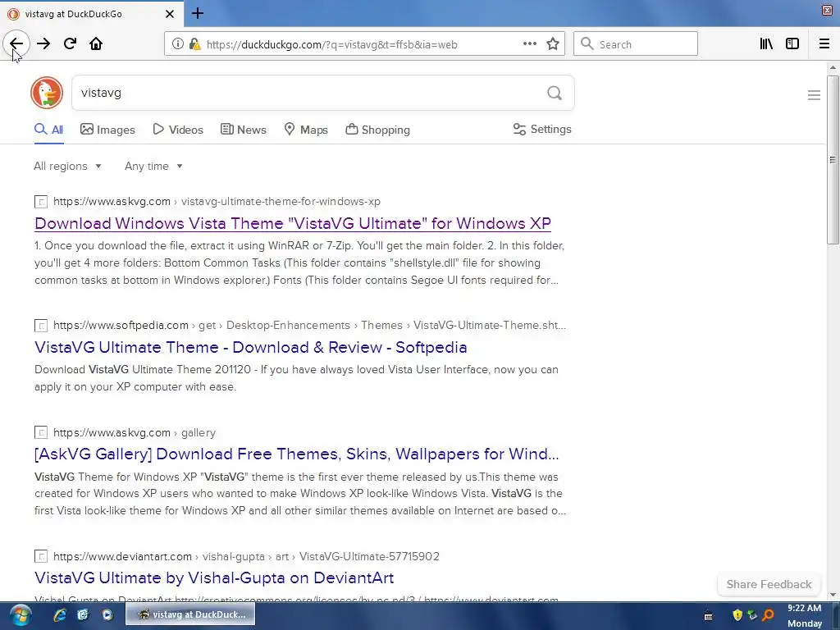This screenshot has width=840, height=630.
Task: Open Firefox hamburger menu
Action: point(824,44)
